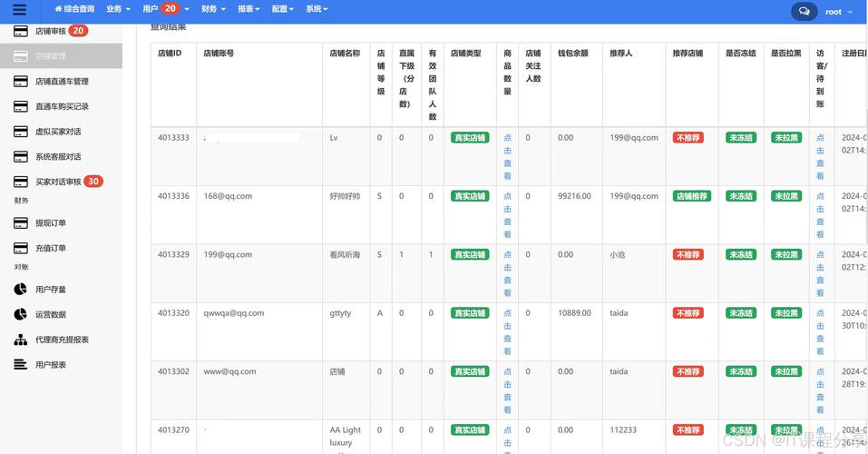This screenshot has height=454, width=868.
Task: Toggle 不推荐 for store 4013333
Action: (688, 137)
